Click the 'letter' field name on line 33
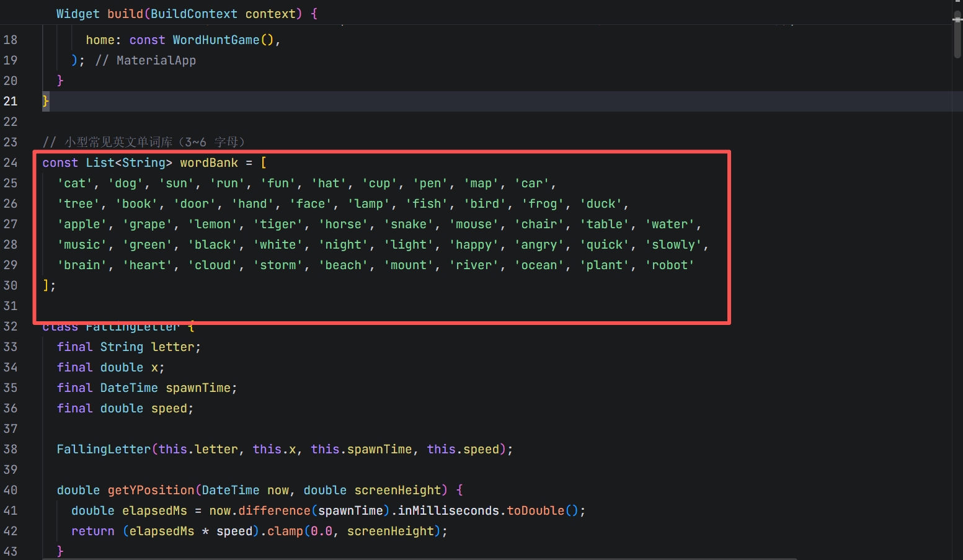Viewport: 963px width, 560px height. 172,347
